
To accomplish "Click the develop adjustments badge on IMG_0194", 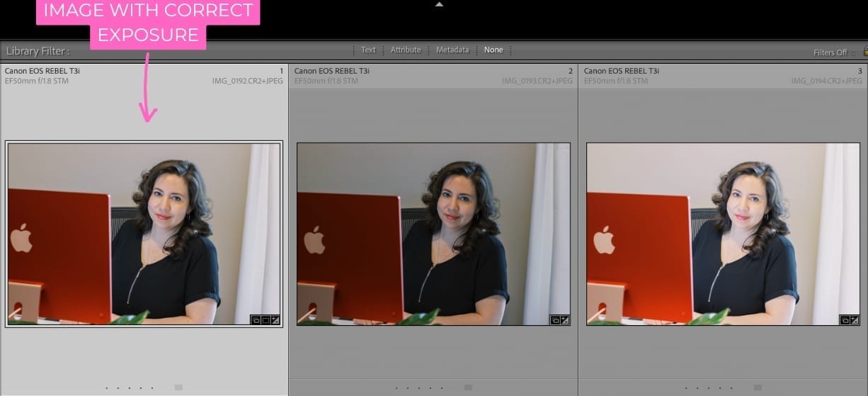I will (x=854, y=320).
